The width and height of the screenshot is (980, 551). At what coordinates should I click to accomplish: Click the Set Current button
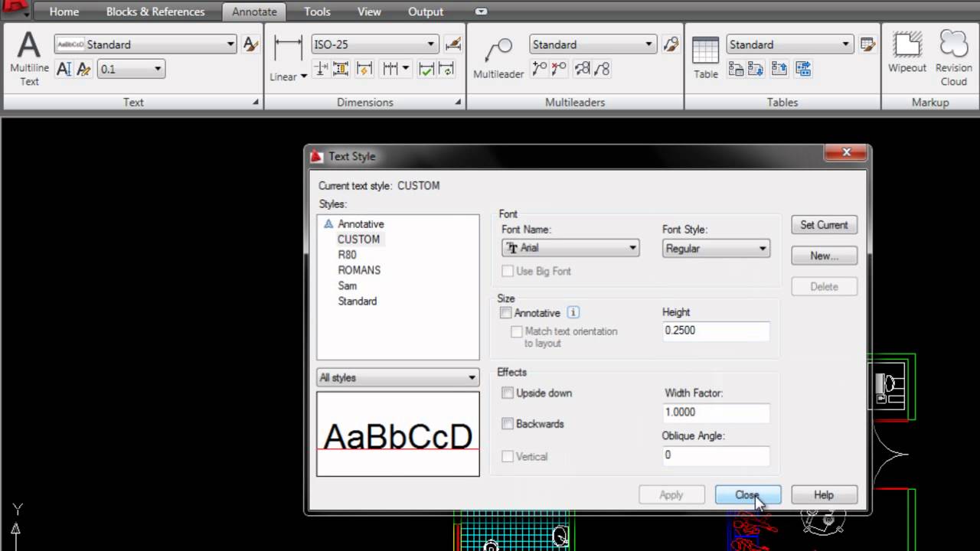[824, 225]
